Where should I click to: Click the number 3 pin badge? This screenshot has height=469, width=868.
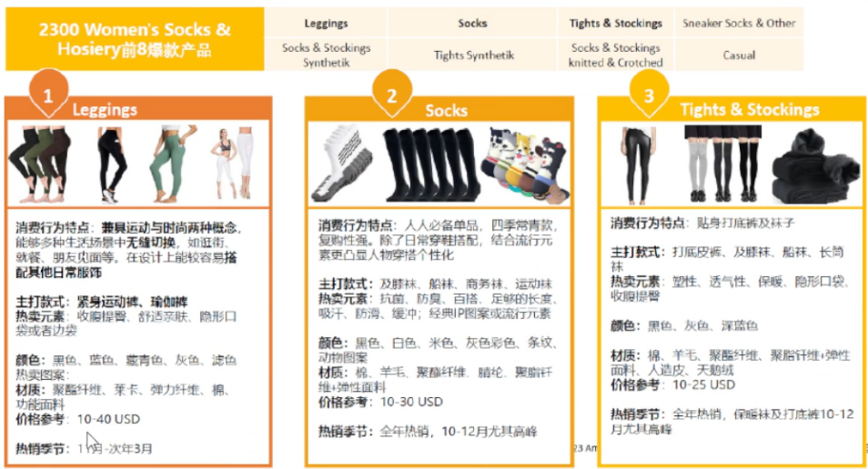coord(648,95)
